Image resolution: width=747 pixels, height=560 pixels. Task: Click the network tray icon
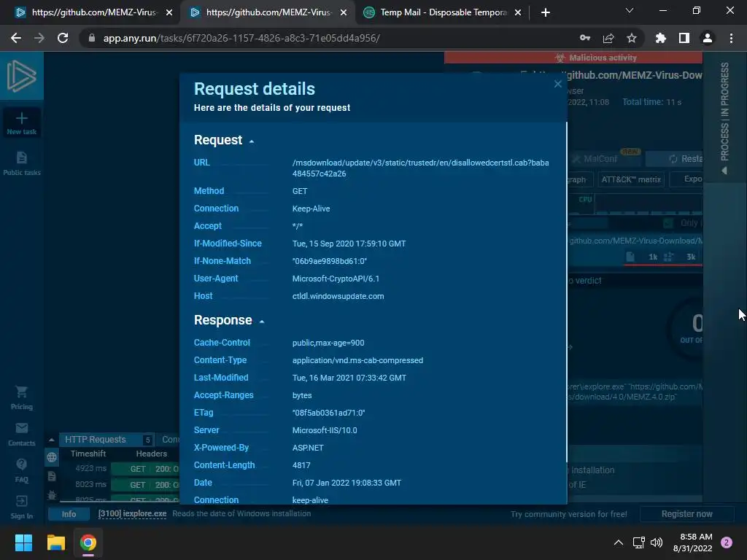(638, 542)
